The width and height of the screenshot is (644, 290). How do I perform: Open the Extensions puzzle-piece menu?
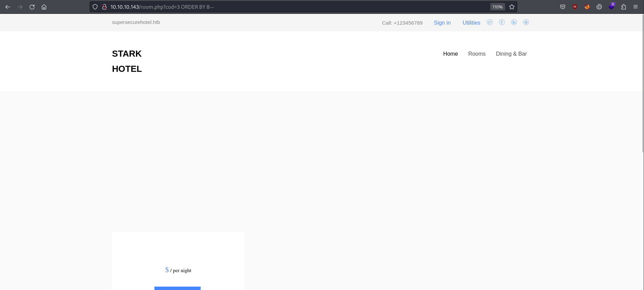tap(623, 7)
